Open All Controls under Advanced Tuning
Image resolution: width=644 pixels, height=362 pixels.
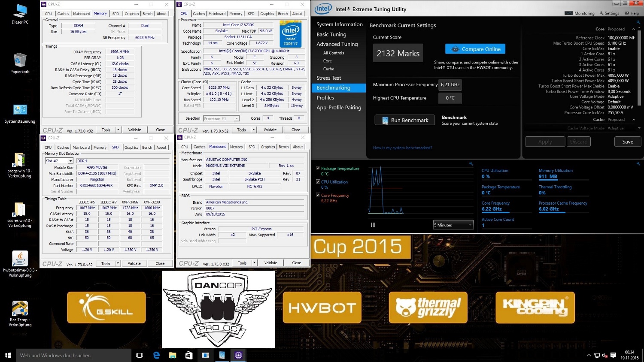tap(334, 53)
